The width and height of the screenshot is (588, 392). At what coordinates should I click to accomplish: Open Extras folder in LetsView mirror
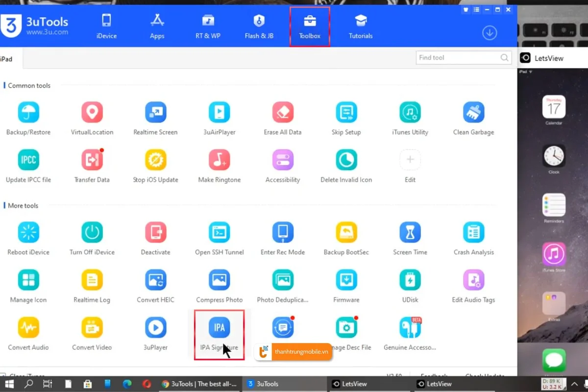[554, 303]
